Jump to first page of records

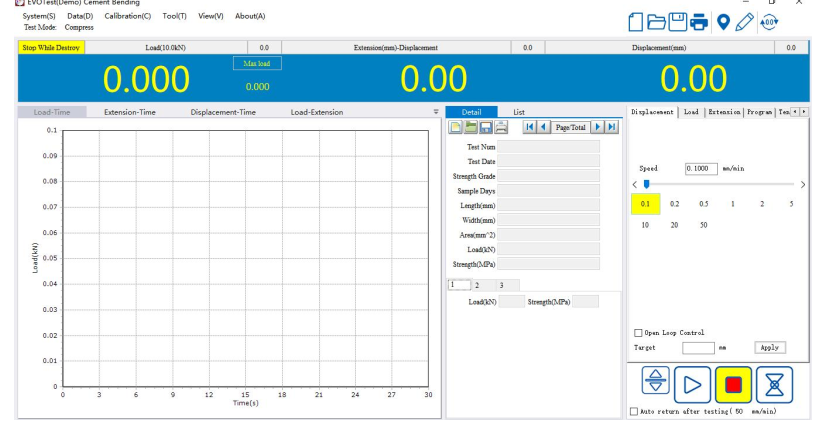pos(530,127)
